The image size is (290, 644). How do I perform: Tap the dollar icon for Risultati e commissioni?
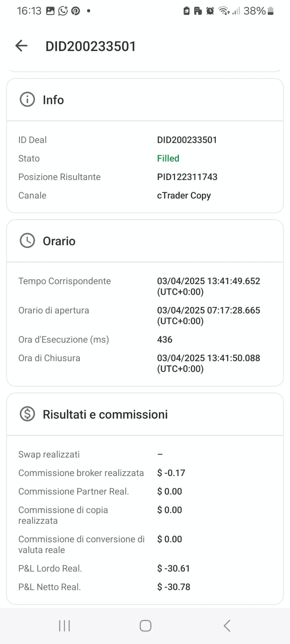pyautogui.click(x=27, y=414)
